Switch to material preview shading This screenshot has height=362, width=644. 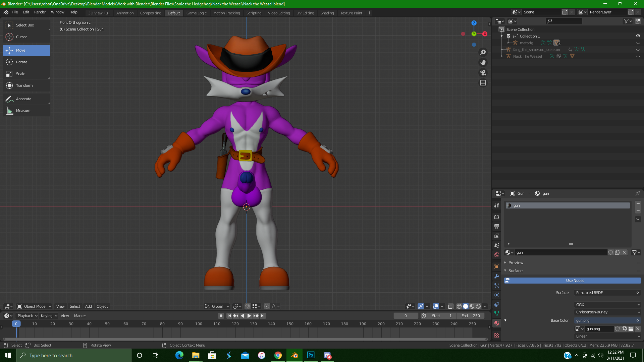[x=472, y=306]
